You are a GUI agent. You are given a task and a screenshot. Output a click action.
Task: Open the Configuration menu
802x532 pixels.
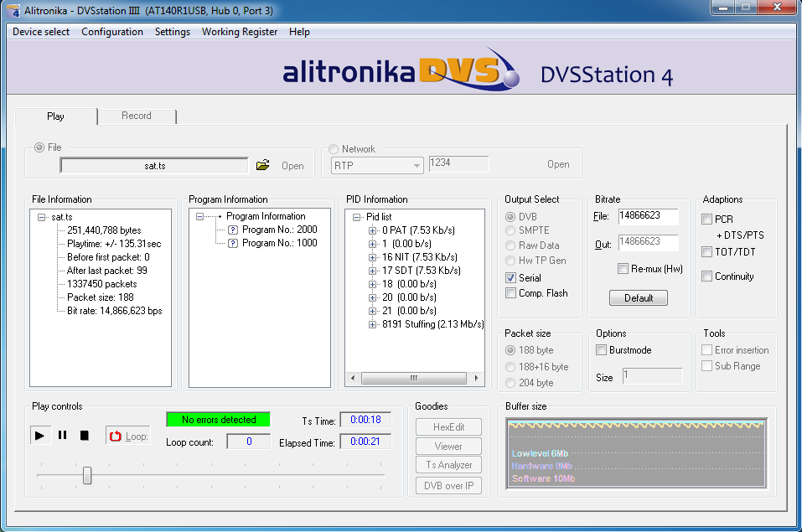tap(112, 32)
